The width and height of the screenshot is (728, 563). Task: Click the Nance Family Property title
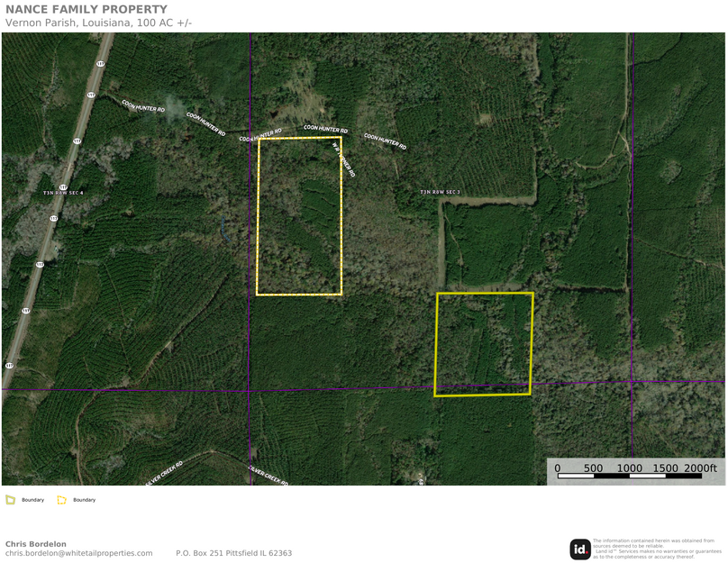(x=86, y=10)
